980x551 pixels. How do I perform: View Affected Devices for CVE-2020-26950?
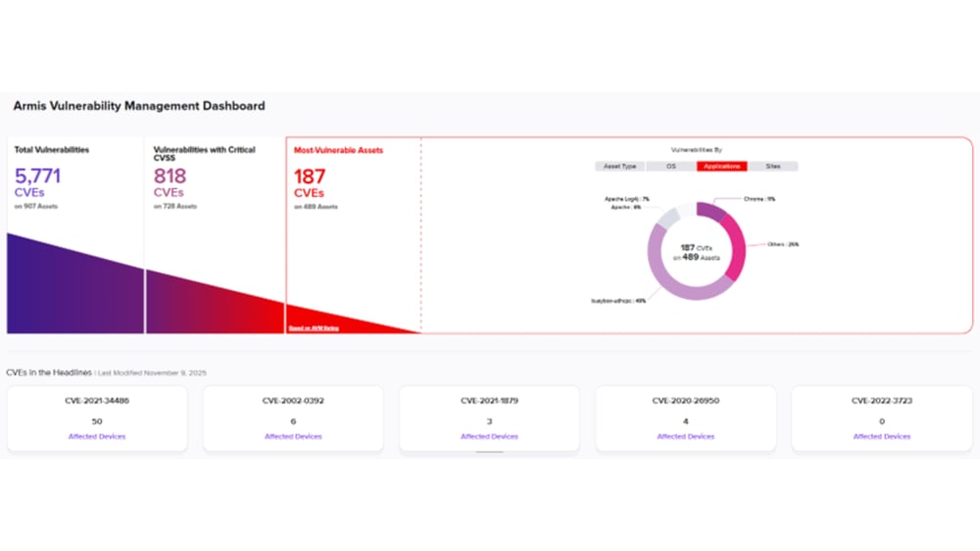point(686,436)
